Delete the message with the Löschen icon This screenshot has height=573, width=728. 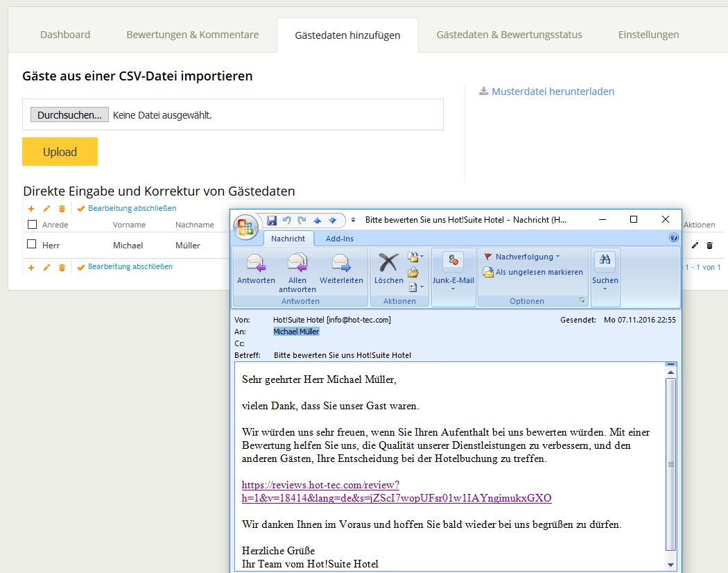pyautogui.click(x=388, y=264)
